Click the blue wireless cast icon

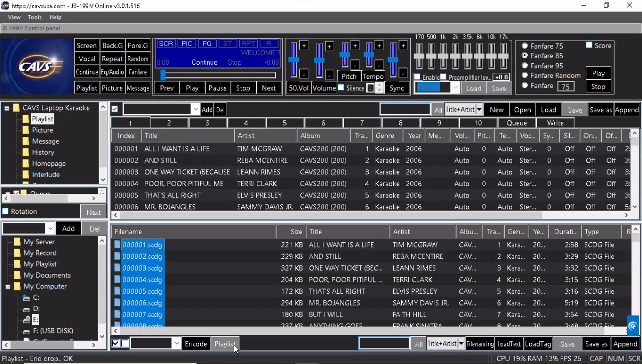tap(633, 326)
